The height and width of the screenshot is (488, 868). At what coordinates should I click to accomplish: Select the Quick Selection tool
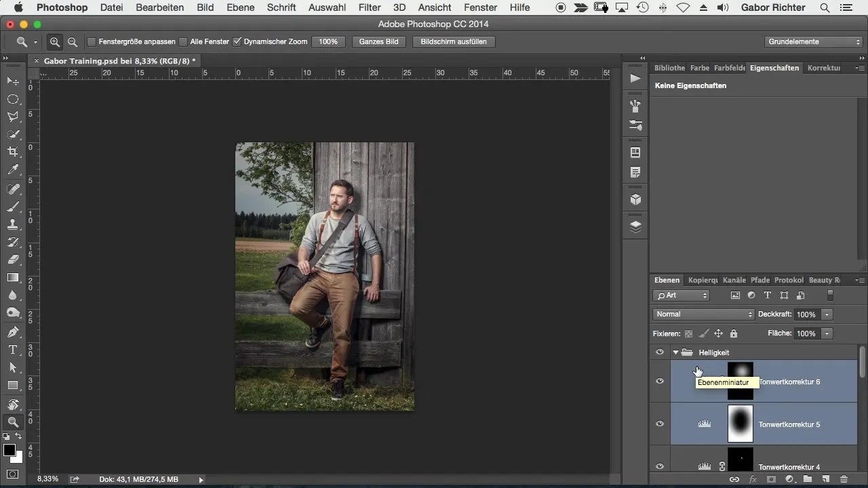tap(13, 134)
